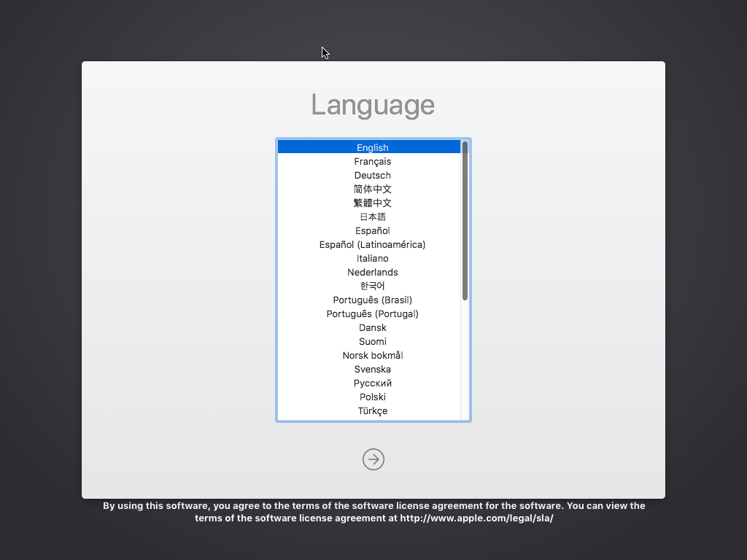
Task: Select Español as the language
Action: [x=372, y=230]
